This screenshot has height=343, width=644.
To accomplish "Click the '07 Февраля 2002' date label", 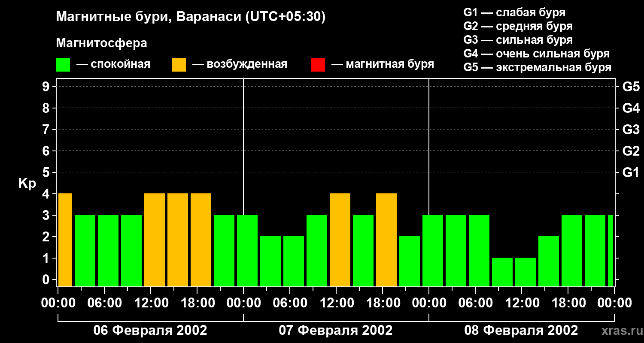I will click(x=336, y=331).
